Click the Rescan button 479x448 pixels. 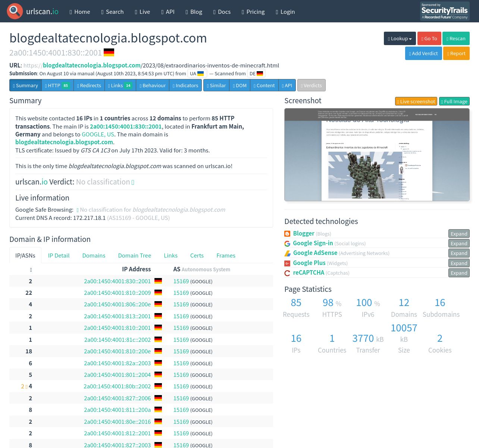click(456, 38)
